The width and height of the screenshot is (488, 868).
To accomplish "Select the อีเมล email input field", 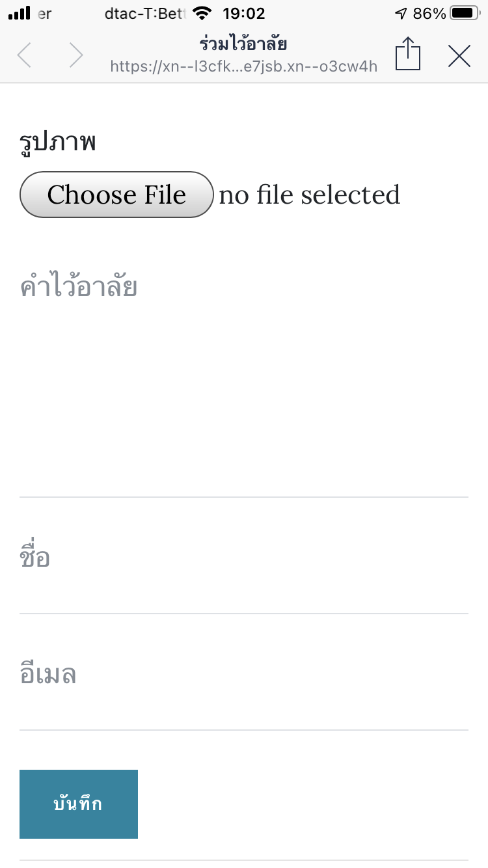I will [x=244, y=675].
